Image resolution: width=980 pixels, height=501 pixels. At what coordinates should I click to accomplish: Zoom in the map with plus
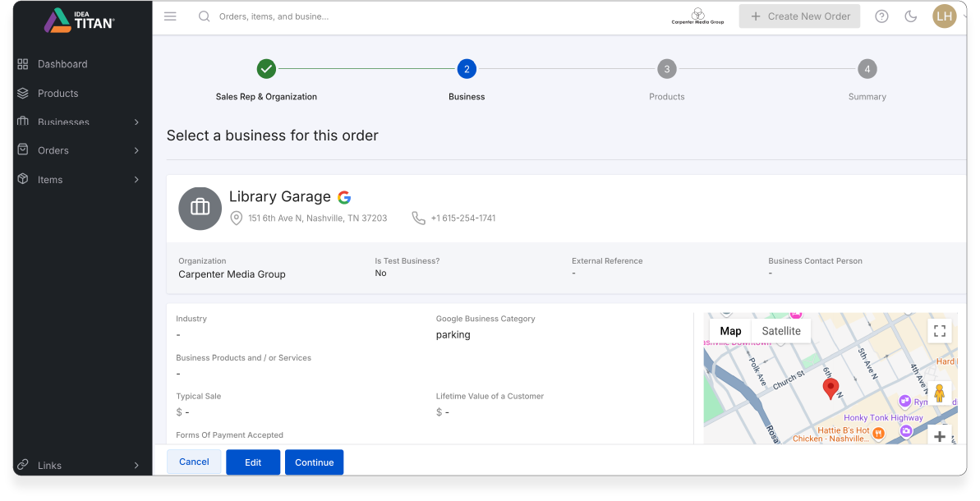pyautogui.click(x=940, y=436)
